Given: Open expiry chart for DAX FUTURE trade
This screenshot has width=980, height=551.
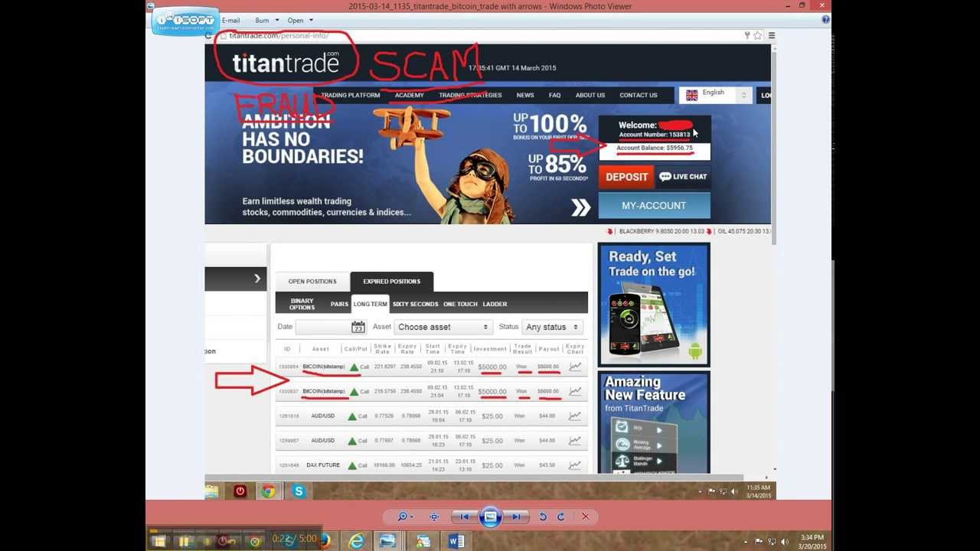Looking at the screenshot, I should click(x=575, y=465).
